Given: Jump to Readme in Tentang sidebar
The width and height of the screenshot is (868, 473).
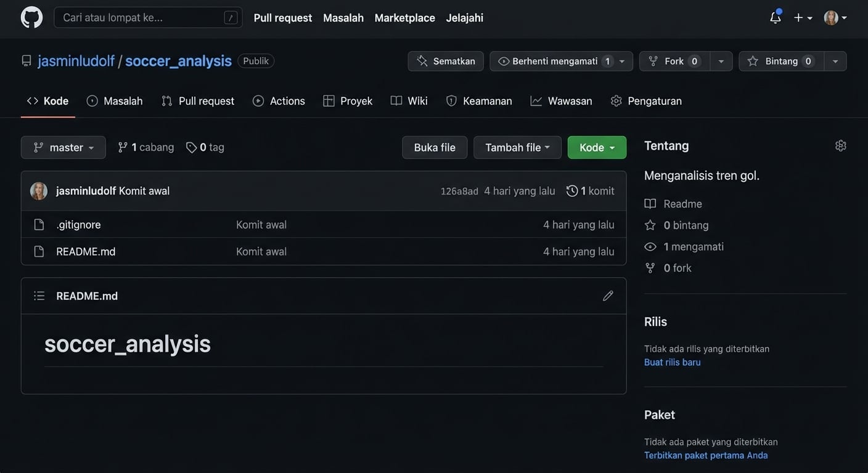Looking at the screenshot, I should tap(673, 204).
